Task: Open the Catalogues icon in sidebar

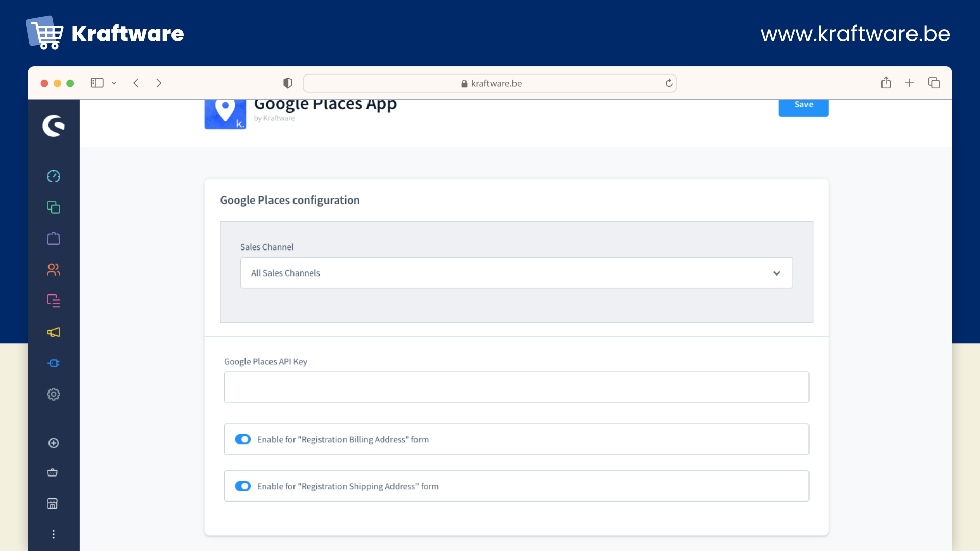Action: [x=54, y=207]
